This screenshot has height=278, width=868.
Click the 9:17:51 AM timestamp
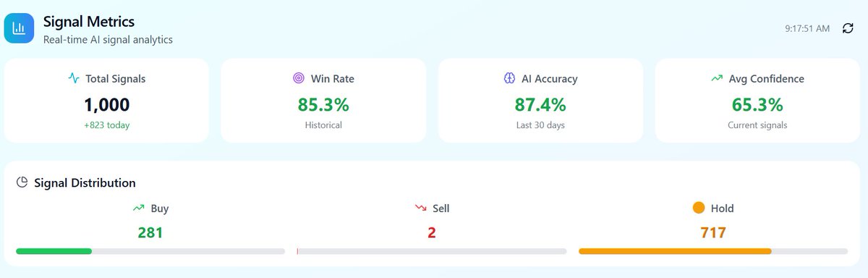tap(807, 28)
